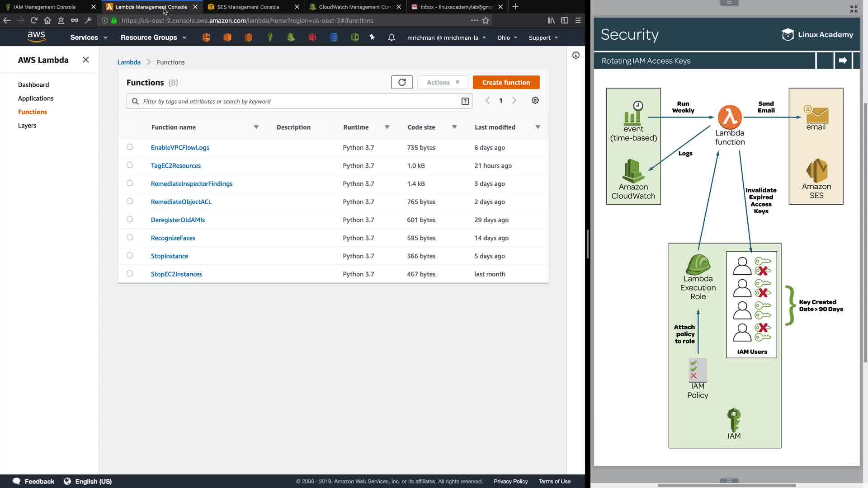This screenshot has width=868, height=488.
Task: Open Layers in the sidebar
Action: point(27,126)
